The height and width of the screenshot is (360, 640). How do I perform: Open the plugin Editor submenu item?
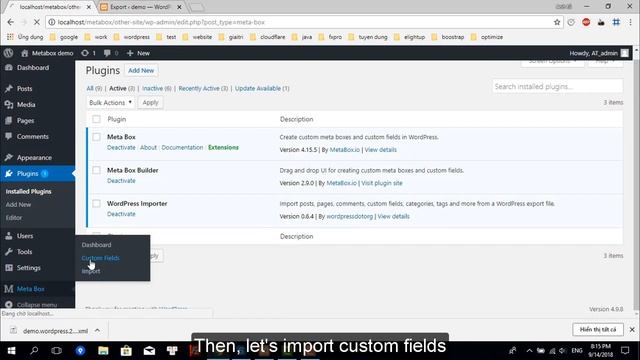click(x=14, y=218)
